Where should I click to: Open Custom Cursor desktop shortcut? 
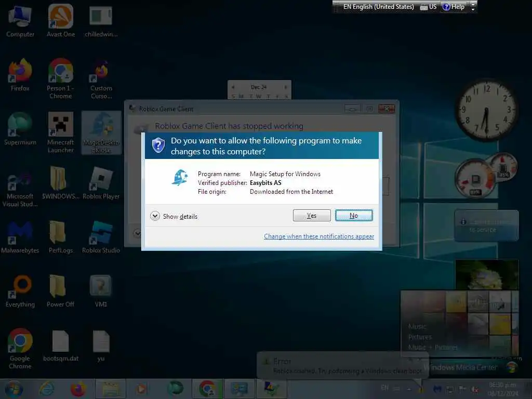click(x=101, y=79)
